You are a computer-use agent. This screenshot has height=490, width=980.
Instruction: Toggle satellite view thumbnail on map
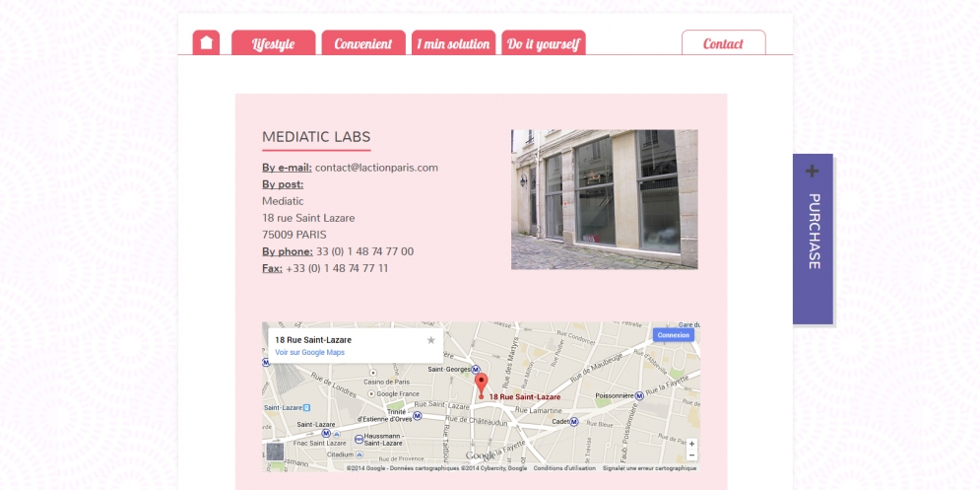(275, 452)
